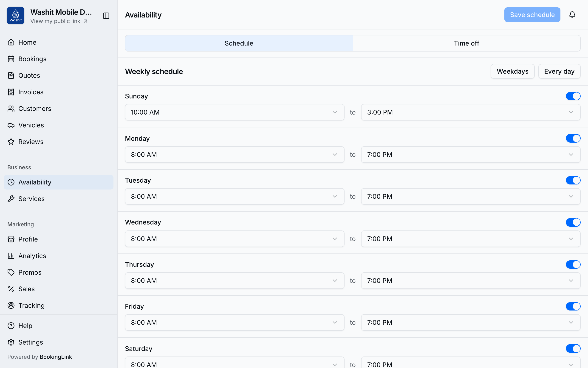Click the Washit logo icon
Image resolution: width=588 pixels, height=368 pixels.
[16, 16]
